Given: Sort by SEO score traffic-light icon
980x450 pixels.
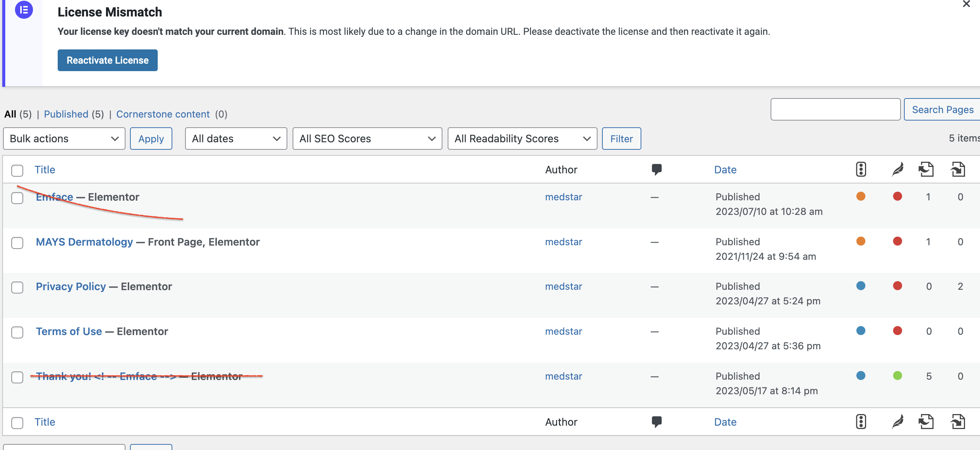Looking at the screenshot, I should [x=860, y=170].
